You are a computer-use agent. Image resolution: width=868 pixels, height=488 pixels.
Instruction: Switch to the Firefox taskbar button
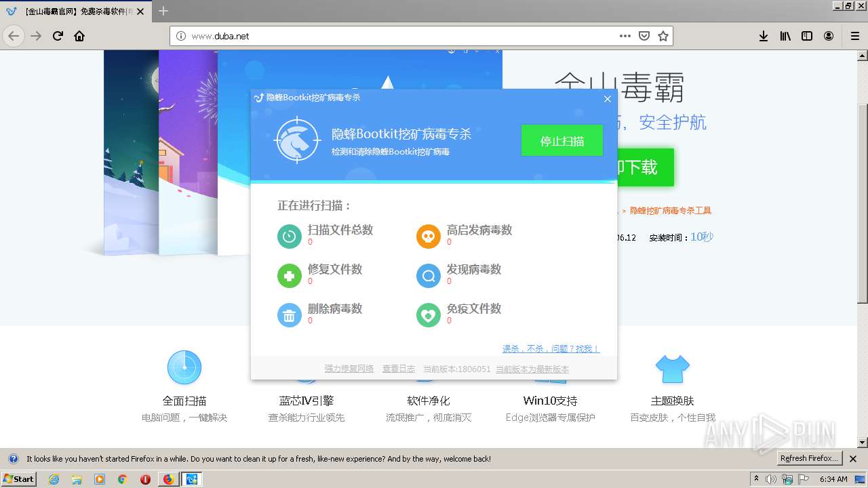tap(168, 479)
